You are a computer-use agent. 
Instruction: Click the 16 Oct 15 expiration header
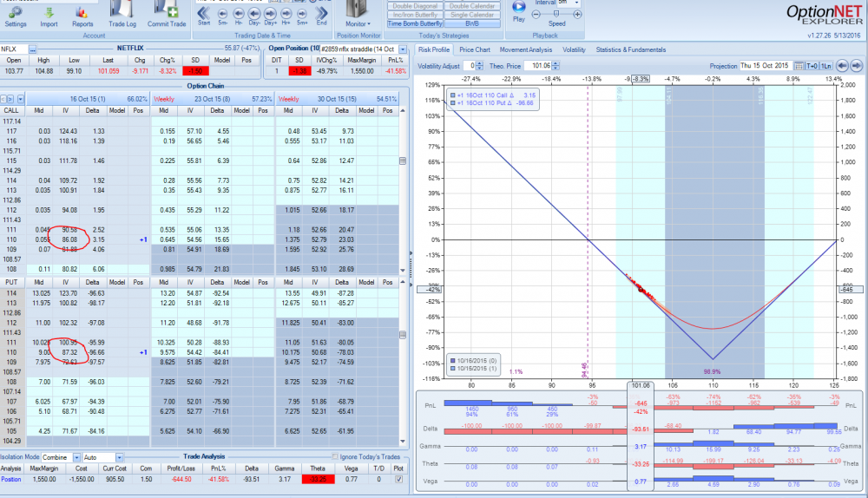(88, 99)
